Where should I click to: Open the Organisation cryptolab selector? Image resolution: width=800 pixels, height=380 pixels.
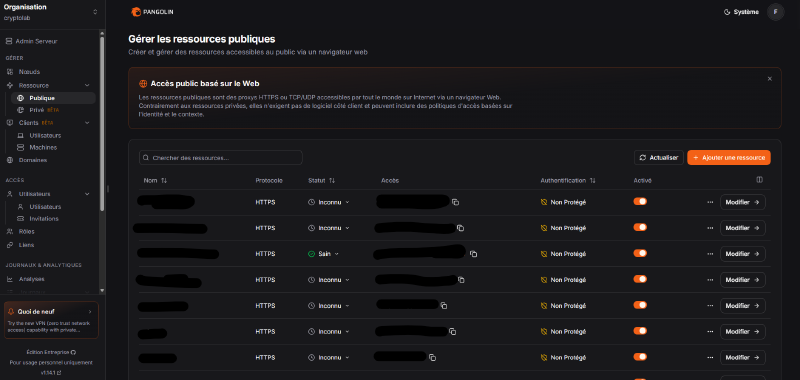50,12
